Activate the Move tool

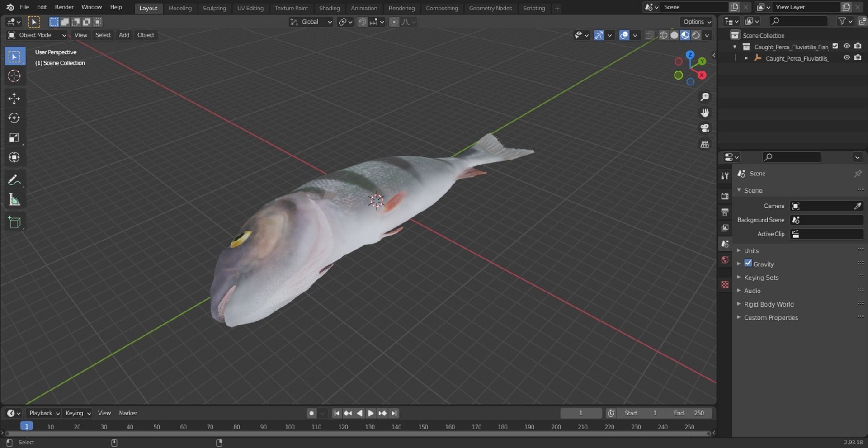pos(14,99)
